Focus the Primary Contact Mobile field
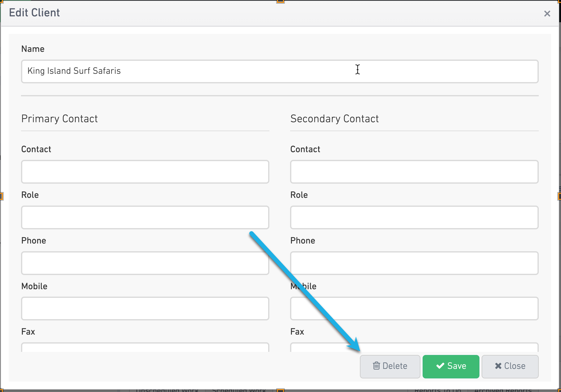561x392 pixels. pyautogui.click(x=145, y=308)
